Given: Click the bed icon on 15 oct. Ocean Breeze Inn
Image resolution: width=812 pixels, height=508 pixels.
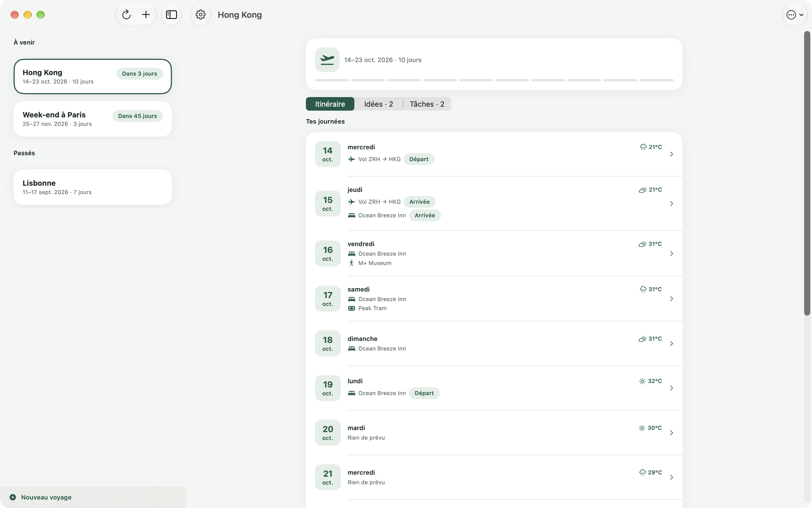Looking at the screenshot, I should coord(352,215).
